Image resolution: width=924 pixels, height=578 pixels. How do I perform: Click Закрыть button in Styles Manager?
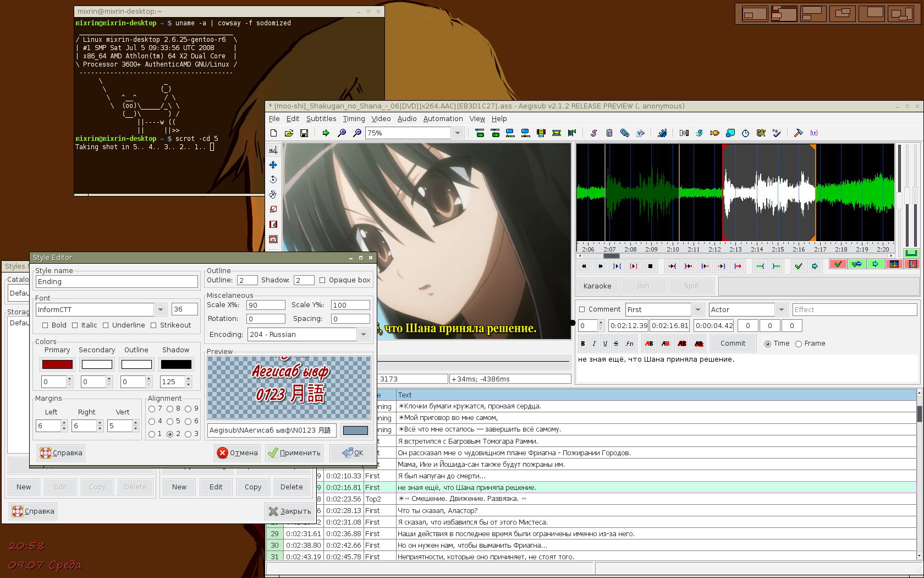290,511
